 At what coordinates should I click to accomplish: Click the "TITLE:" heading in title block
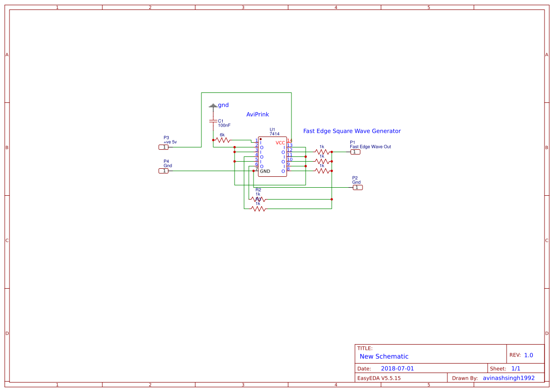click(x=365, y=348)
